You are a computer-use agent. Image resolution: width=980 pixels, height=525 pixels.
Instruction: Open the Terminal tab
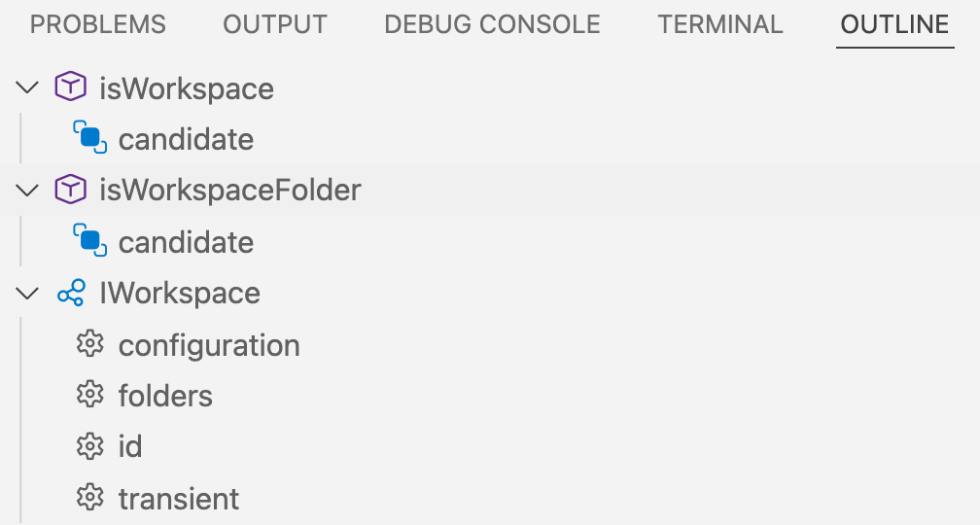click(x=720, y=25)
